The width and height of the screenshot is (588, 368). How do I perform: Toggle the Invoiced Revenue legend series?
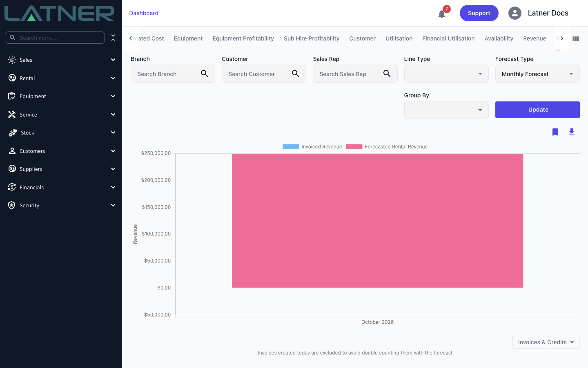[312, 147]
